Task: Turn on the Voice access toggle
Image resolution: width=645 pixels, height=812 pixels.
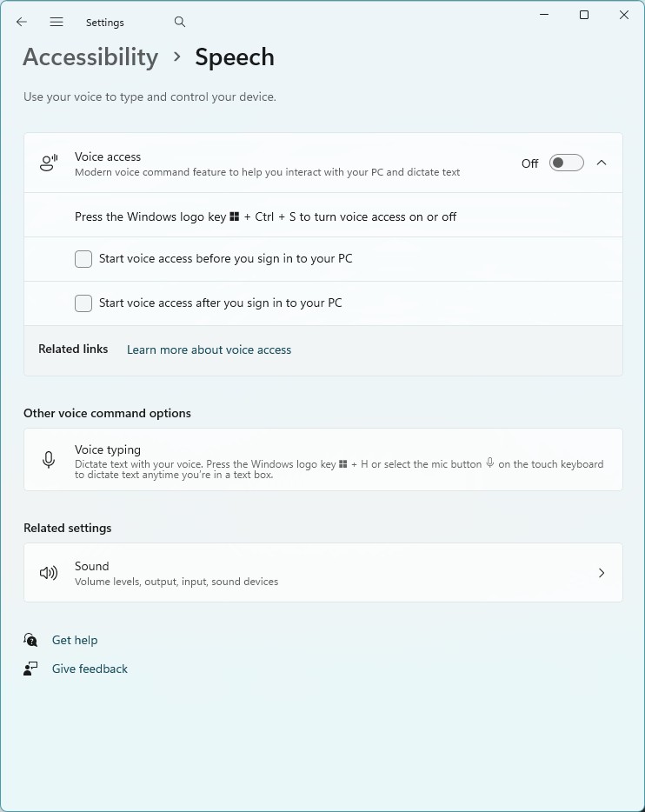Action: (566, 163)
